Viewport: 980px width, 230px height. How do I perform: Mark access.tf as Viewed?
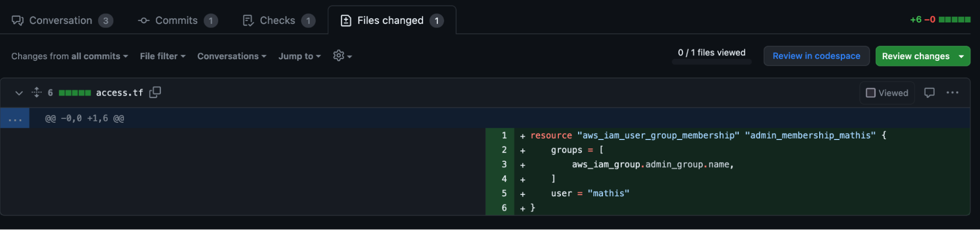pyautogui.click(x=887, y=92)
